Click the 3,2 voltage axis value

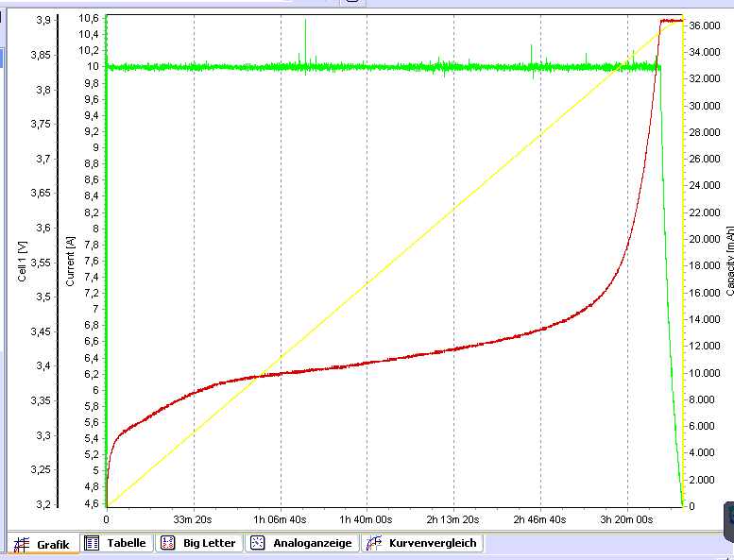coord(41,504)
